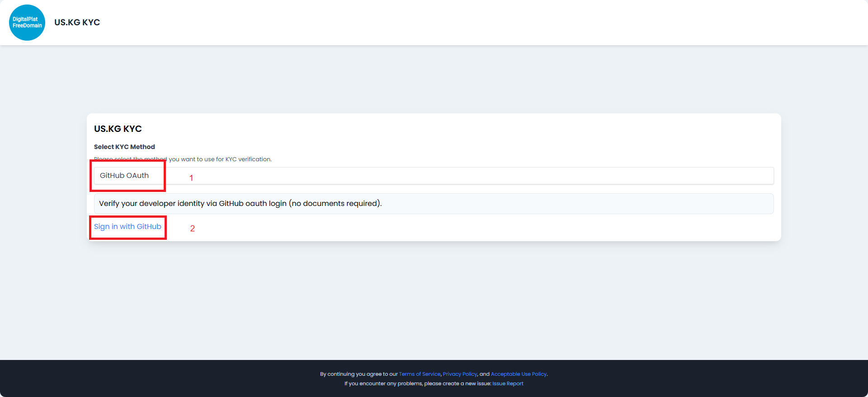Click the US.KG KYC heading inside the card
Image resolution: width=868 pixels, height=397 pixels.
pyautogui.click(x=118, y=129)
